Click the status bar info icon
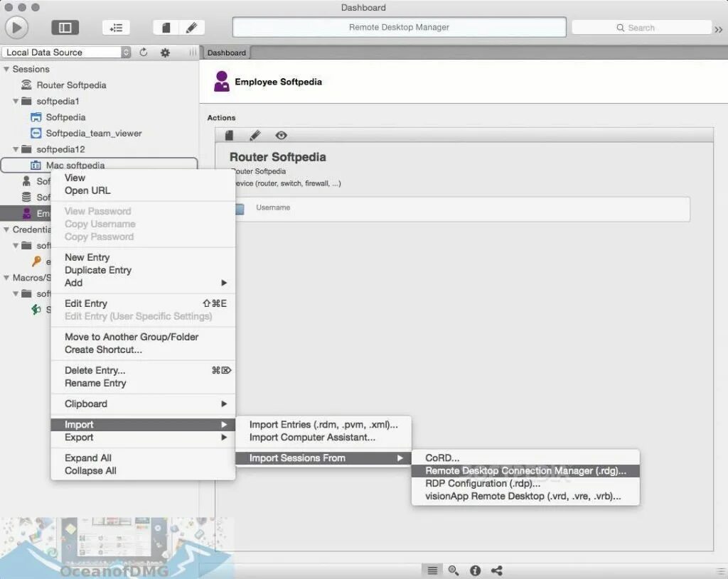728x579 pixels. [475, 570]
